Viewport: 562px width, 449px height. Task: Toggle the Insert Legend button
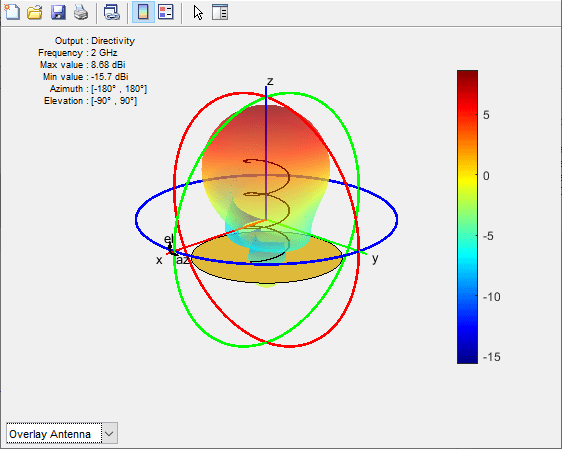point(166,12)
